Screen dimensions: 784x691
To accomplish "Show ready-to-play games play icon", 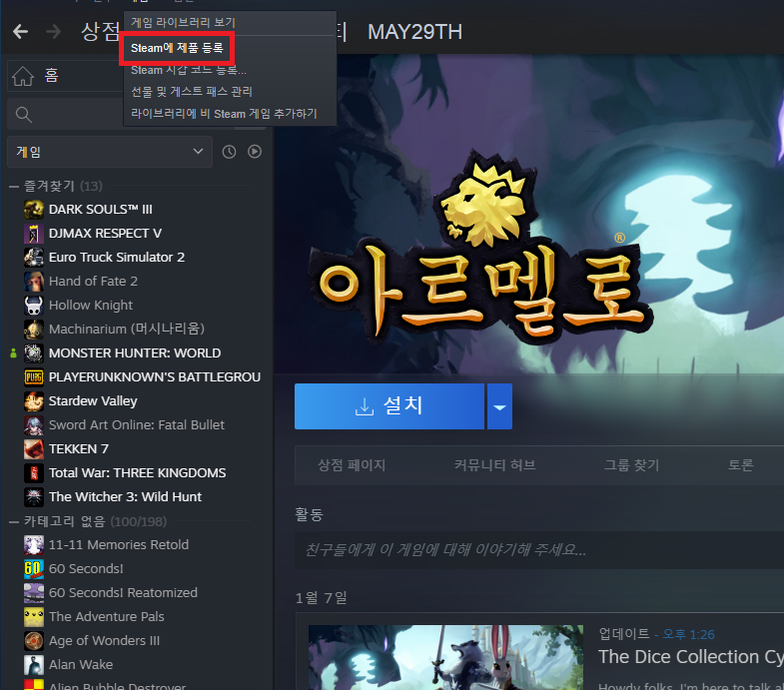I will (x=255, y=152).
